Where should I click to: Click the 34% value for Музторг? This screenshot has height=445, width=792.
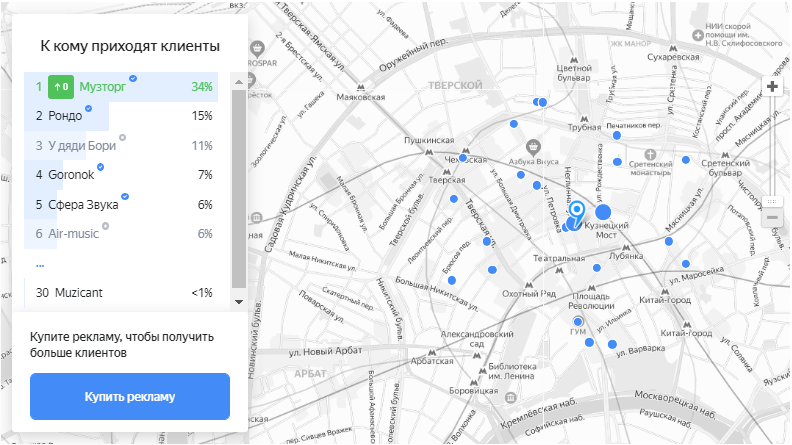pos(202,87)
